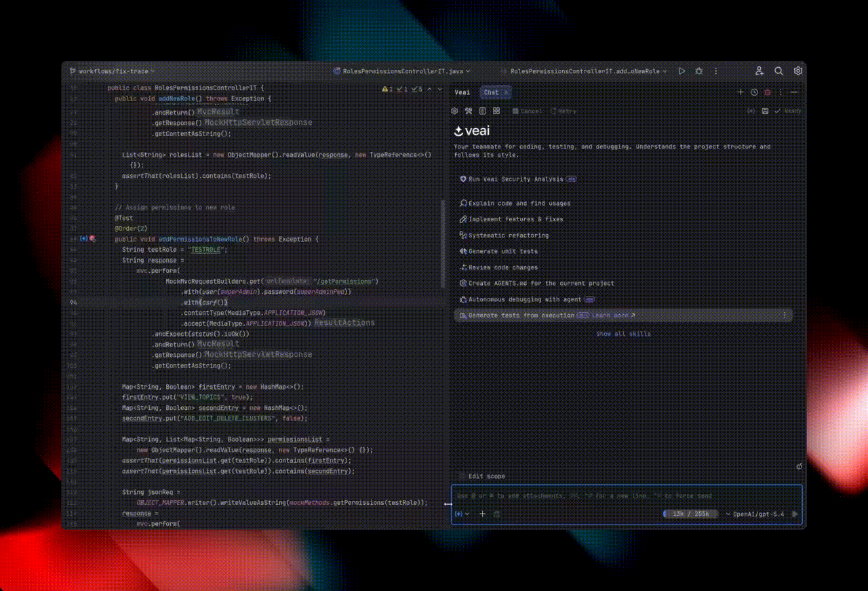Click the Veai logo in chat panel
Screen dimensions: 868x591
pyautogui.click(x=471, y=131)
